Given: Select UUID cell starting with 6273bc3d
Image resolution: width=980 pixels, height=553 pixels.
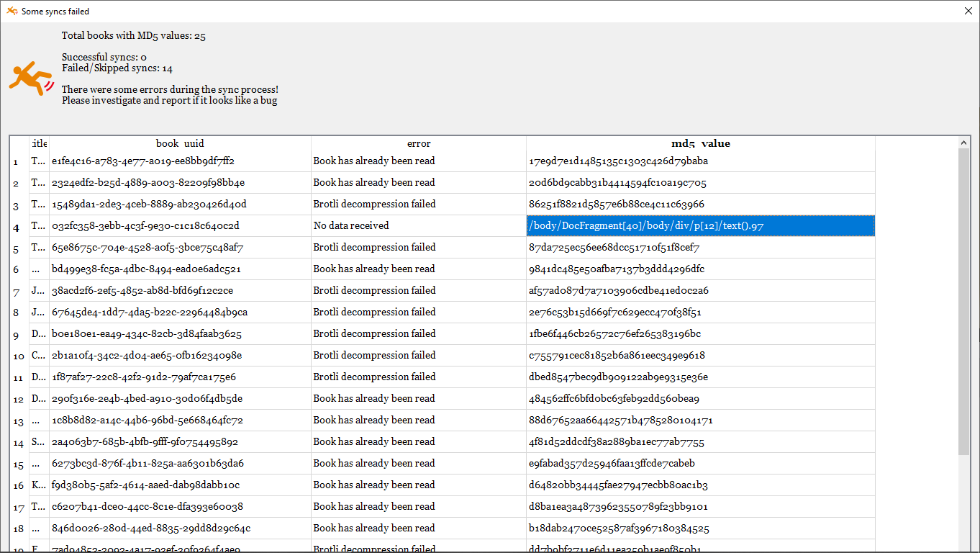Looking at the screenshot, I should click(180, 464).
